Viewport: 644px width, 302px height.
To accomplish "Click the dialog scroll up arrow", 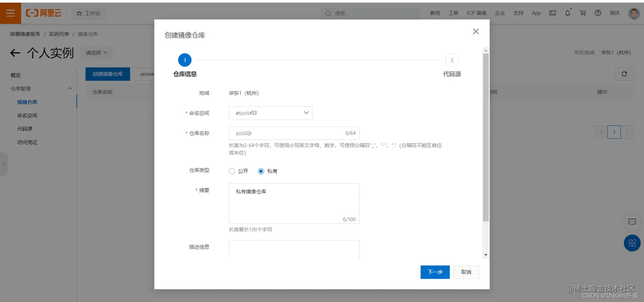I will click(486, 50).
